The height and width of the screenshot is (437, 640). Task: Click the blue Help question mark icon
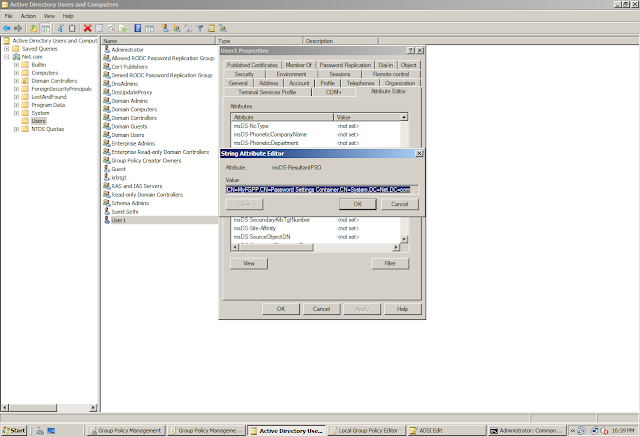[x=138, y=28]
